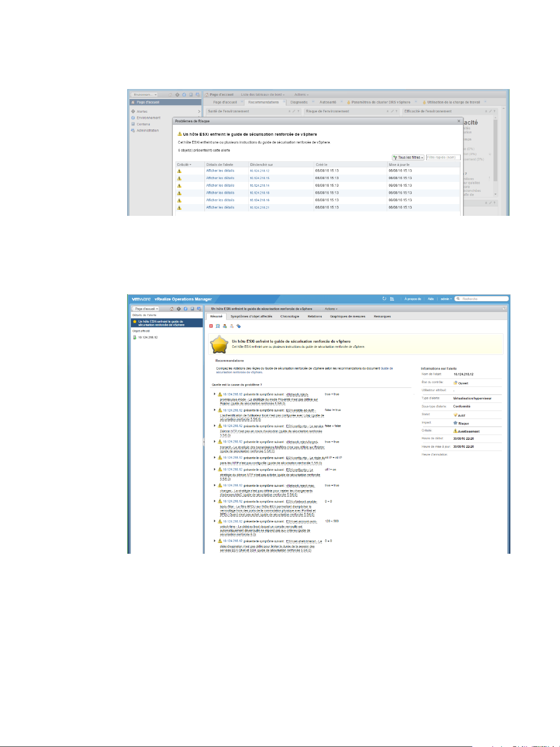Screen dimensions: 560x747
Task: Click the second alert toolbar icon beside the red X
Action: click(218, 326)
